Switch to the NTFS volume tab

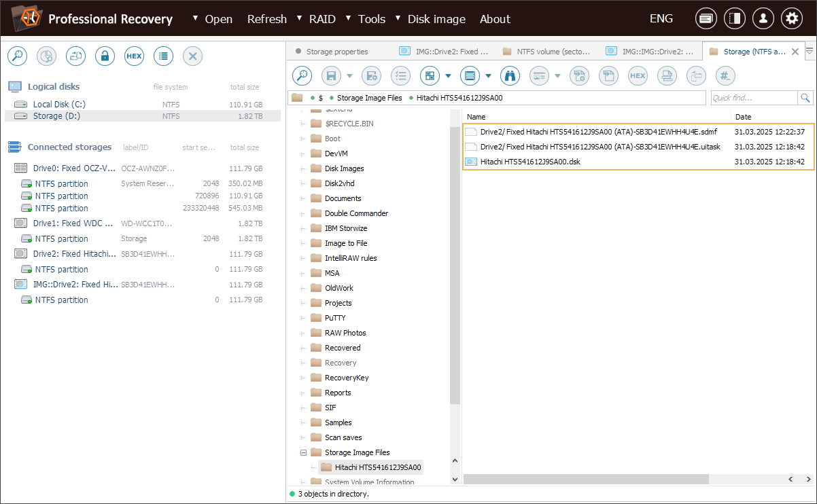(x=546, y=52)
